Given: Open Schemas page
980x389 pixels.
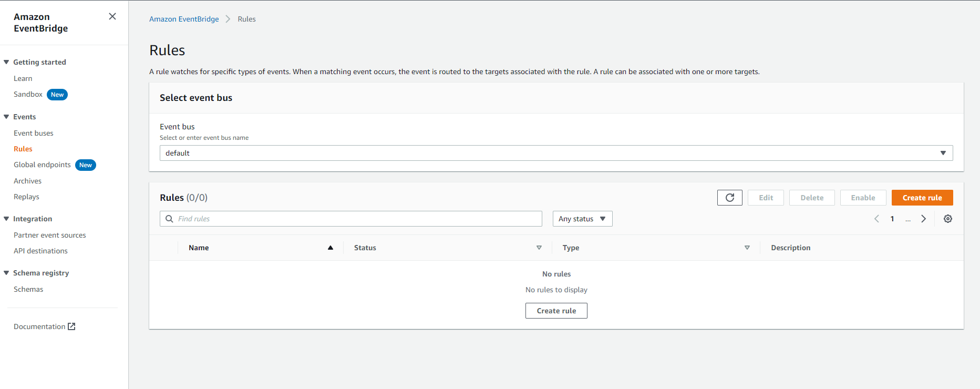Looking at the screenshot, I should pyautogui.click(x=28, y=289).
